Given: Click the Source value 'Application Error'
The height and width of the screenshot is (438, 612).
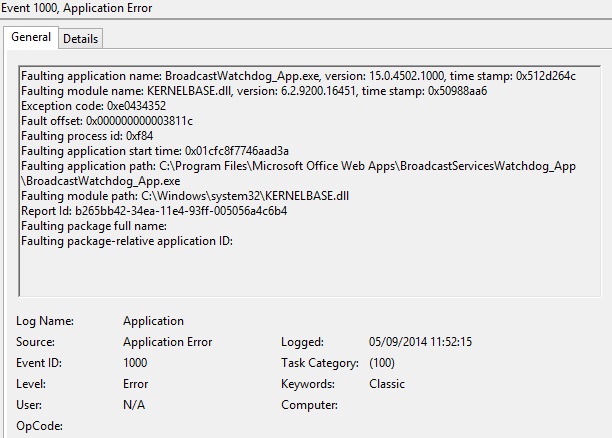Looking at the screenshot, I should coord(168,342).
